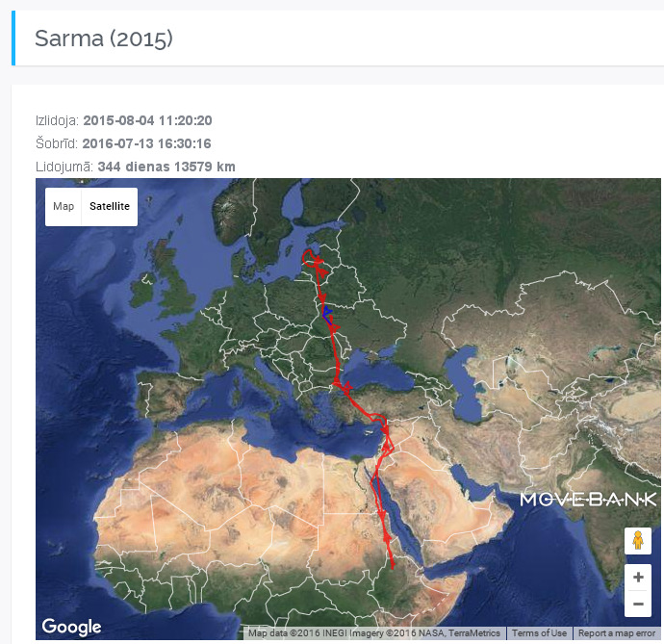This screenshot has width=664, height=644.
Task: Click the red track's southern end in Ethiopia
Action: coord(393,567)
